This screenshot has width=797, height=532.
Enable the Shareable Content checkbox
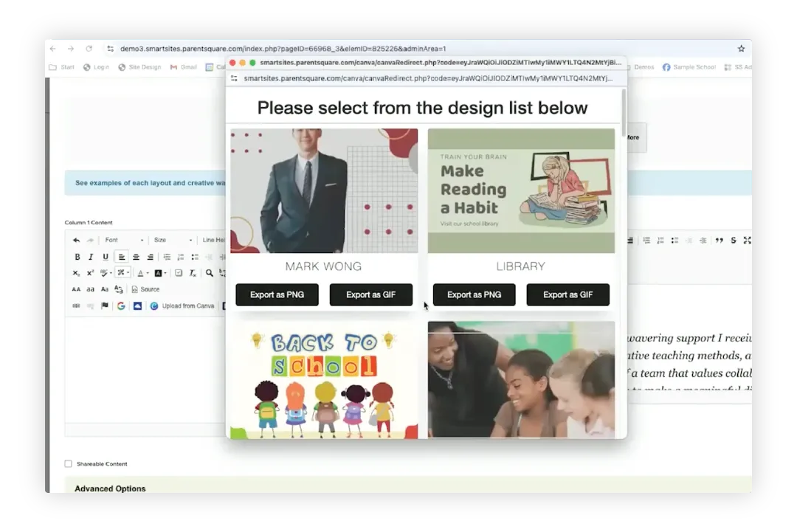click(68, 463)
